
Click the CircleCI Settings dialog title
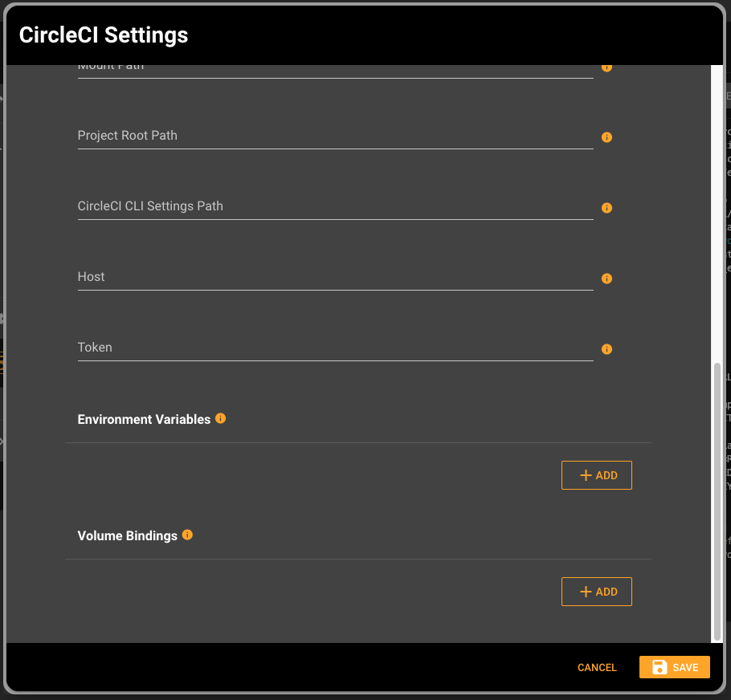(104, 35)
